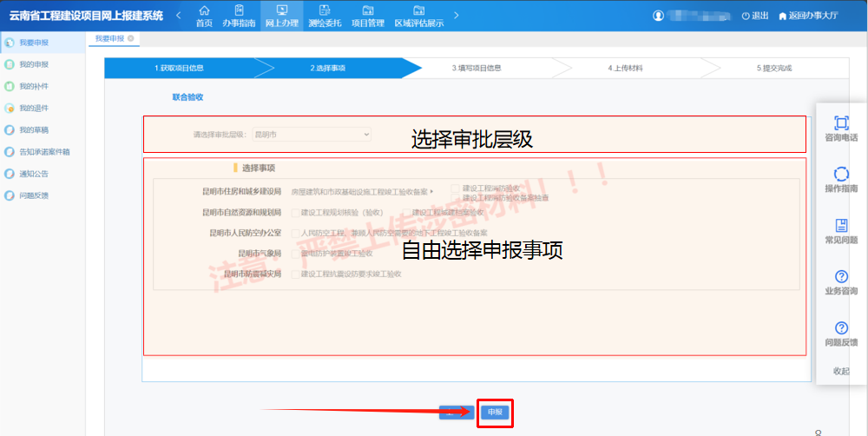Click the 联合验收 heading text
This screenshot has width=868, height=436.
pyautogui.click(x=187, y=97)
